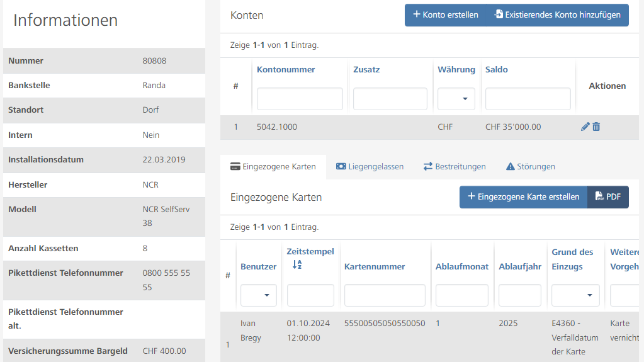Expand the Grund des Einzugs filter dropdown
The image size is (644, 362).
coord(575,295)
